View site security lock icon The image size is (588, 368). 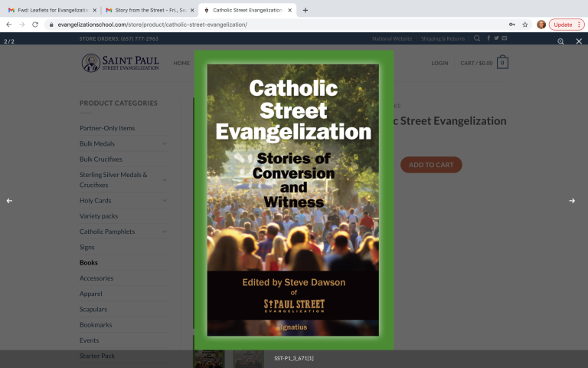tap(51, 25)
